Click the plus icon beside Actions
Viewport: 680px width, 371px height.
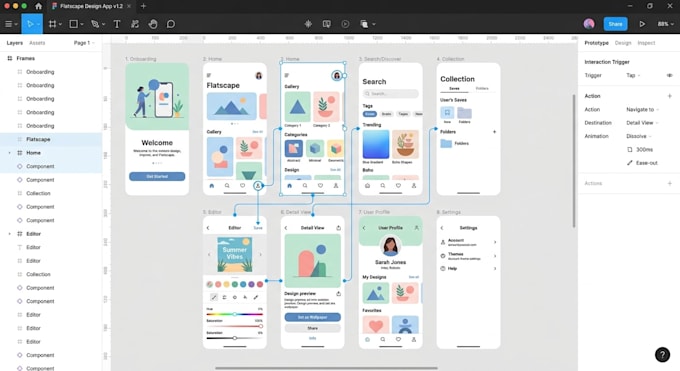670,183
